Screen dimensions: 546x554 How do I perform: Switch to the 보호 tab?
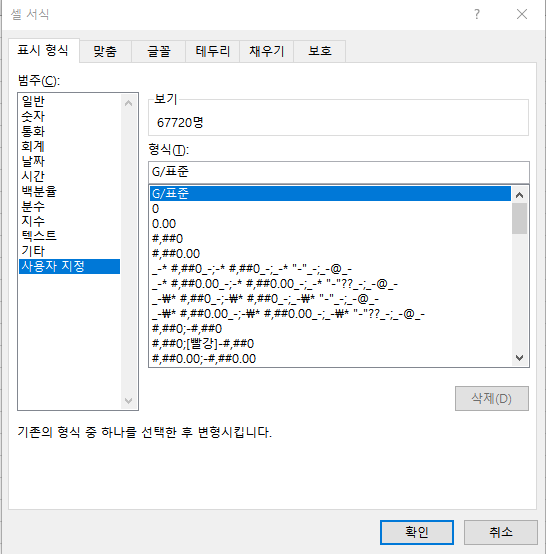[319, 51]
